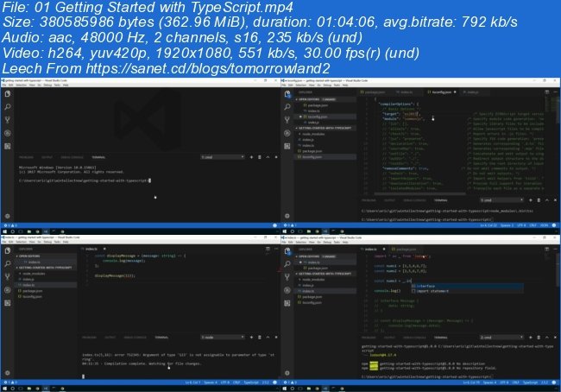
Task: Expand node_modules folder in the tsconfig.json window
Action: click(x=313, y=134)
